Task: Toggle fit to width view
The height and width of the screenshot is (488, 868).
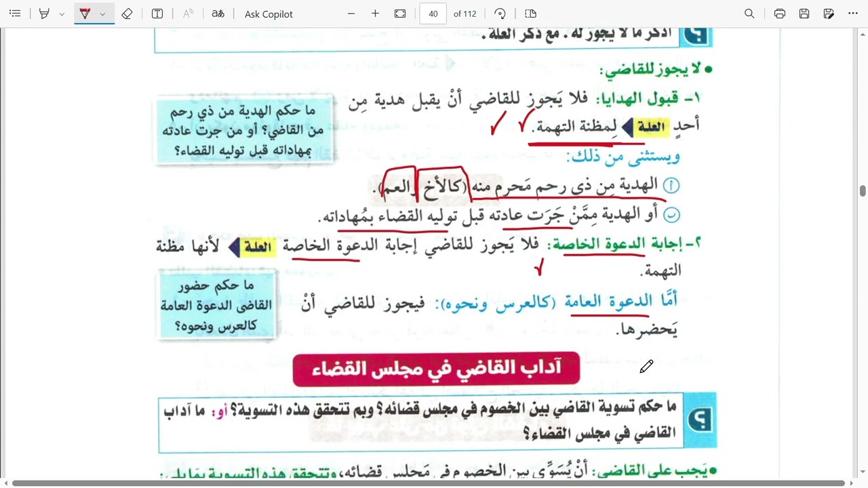Action: point(400,14)
